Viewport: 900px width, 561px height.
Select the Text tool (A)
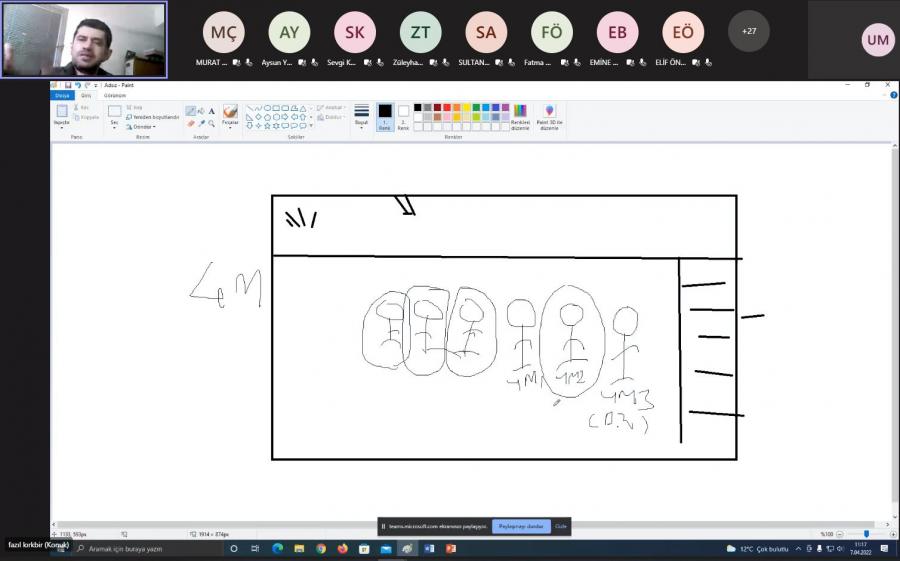[x=211, y=111]
